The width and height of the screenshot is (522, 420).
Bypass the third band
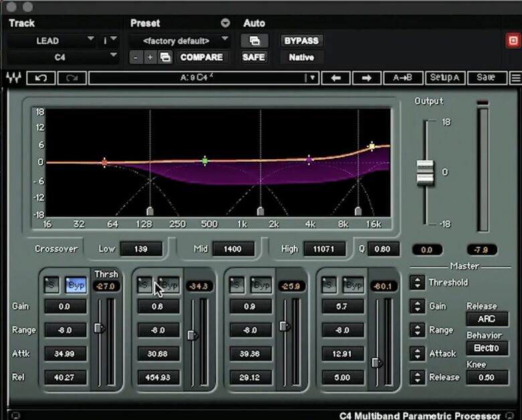tap(261, 285)
